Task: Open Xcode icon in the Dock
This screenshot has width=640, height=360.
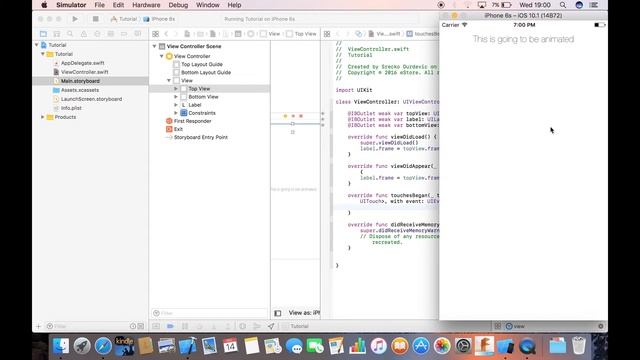Action: pos(188,346)
